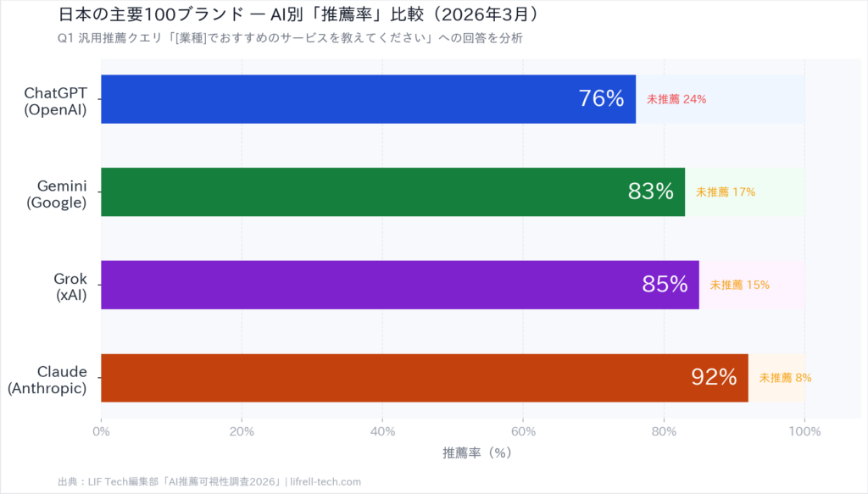Select the 未推薦 24% annotation

676,99
